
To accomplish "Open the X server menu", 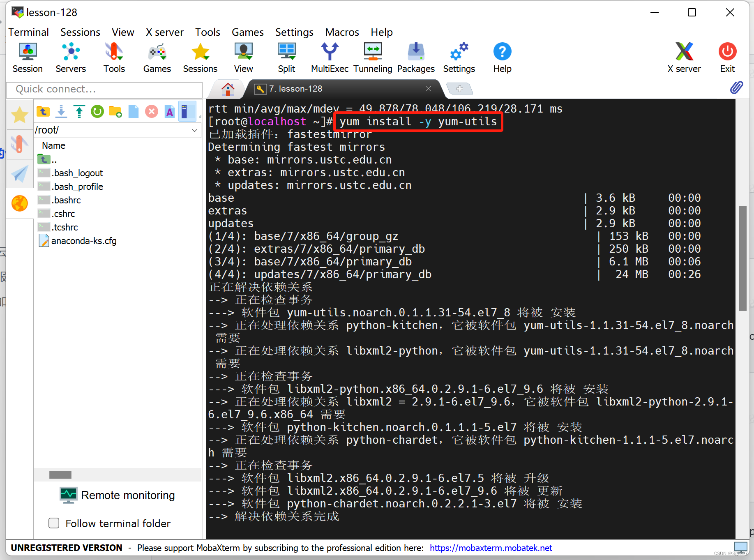I will (164, 32).
